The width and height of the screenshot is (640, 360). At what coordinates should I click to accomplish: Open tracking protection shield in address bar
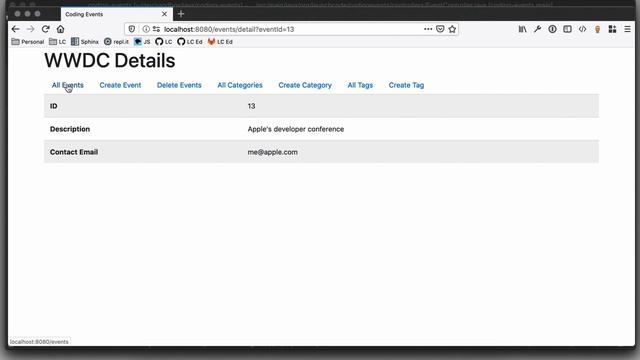(131, 29)
